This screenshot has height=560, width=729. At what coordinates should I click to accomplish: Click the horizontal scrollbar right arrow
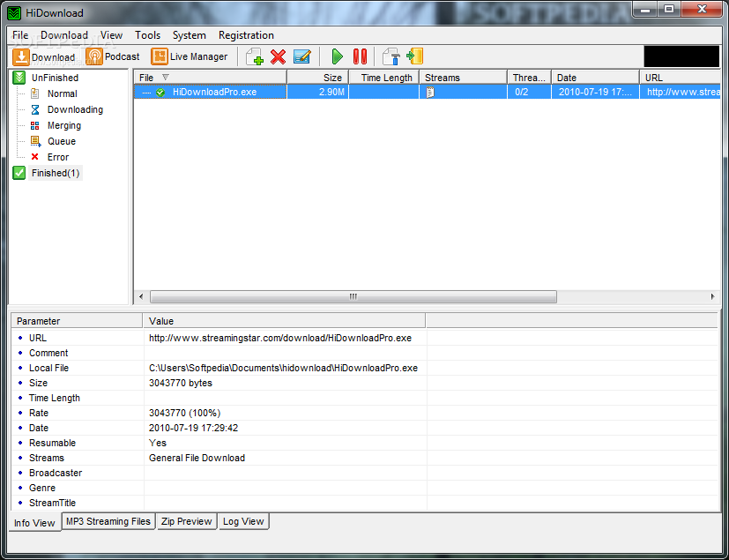[712, 296]
